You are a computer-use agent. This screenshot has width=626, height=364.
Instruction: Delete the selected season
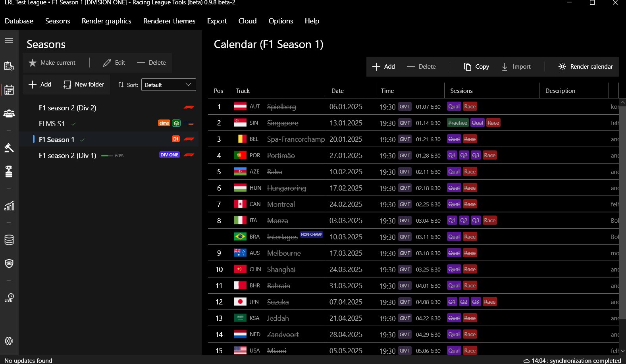point(151,63)
